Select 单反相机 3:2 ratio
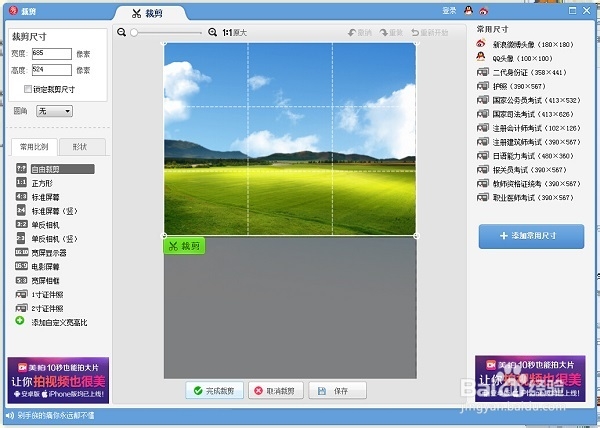This screenshot has width=600, height=428. tap(38, 225)
